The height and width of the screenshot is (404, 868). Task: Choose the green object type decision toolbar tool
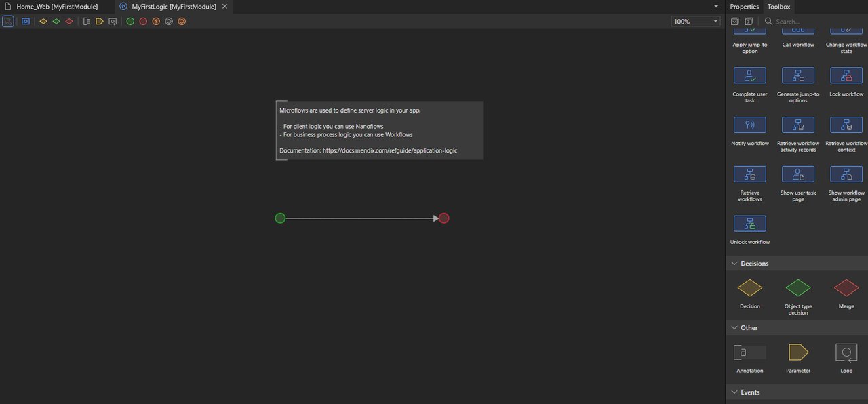pos(56,21)
